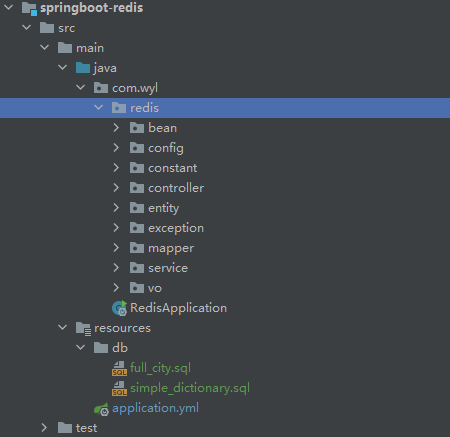Click the resources root folder icon

83,328
